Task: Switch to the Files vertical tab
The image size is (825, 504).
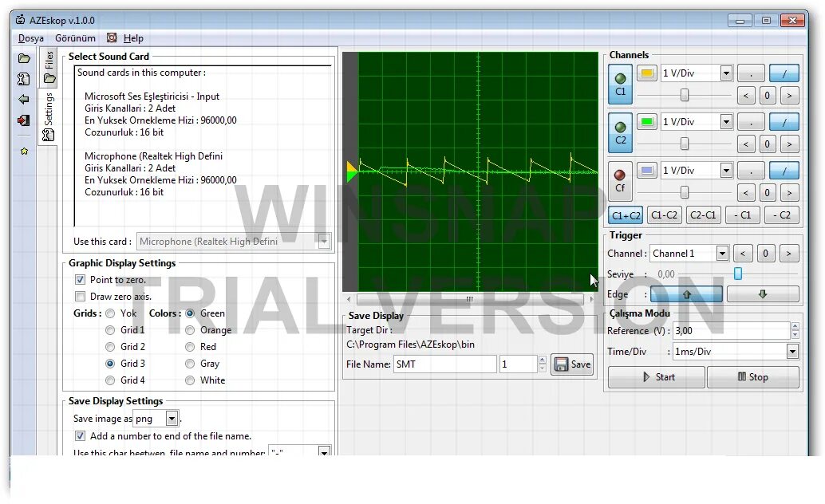Action: (x=49, y=67)
